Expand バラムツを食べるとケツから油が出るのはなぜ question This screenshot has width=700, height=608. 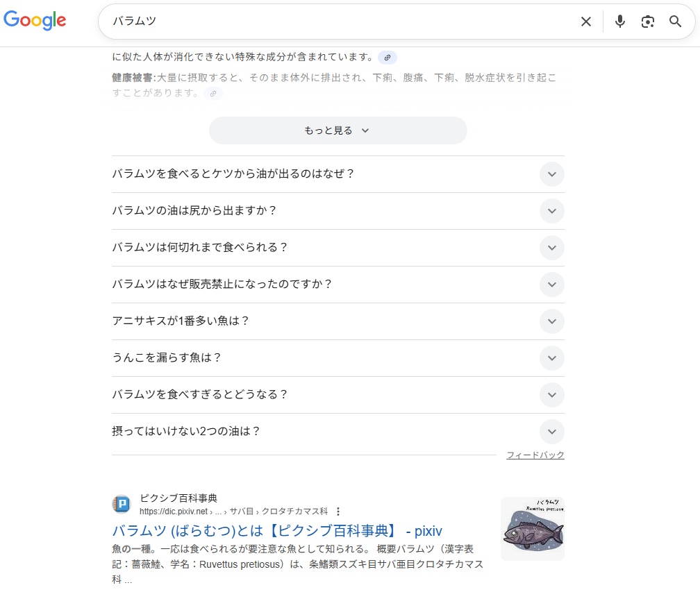pyautogui.click(x=551, y=174)
